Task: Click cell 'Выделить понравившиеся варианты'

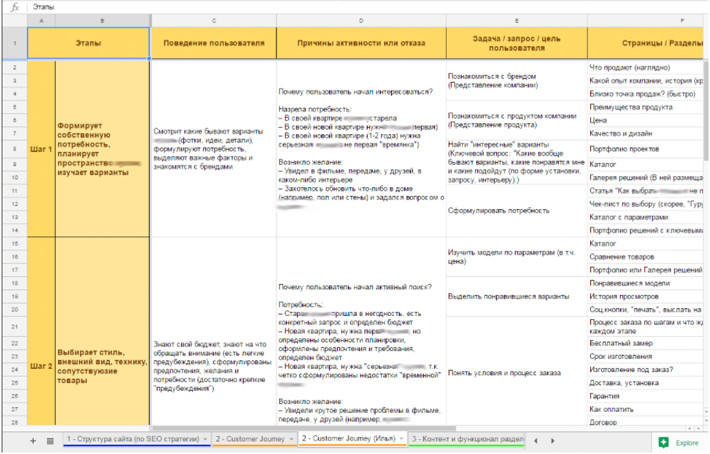Action: (517, 296)
